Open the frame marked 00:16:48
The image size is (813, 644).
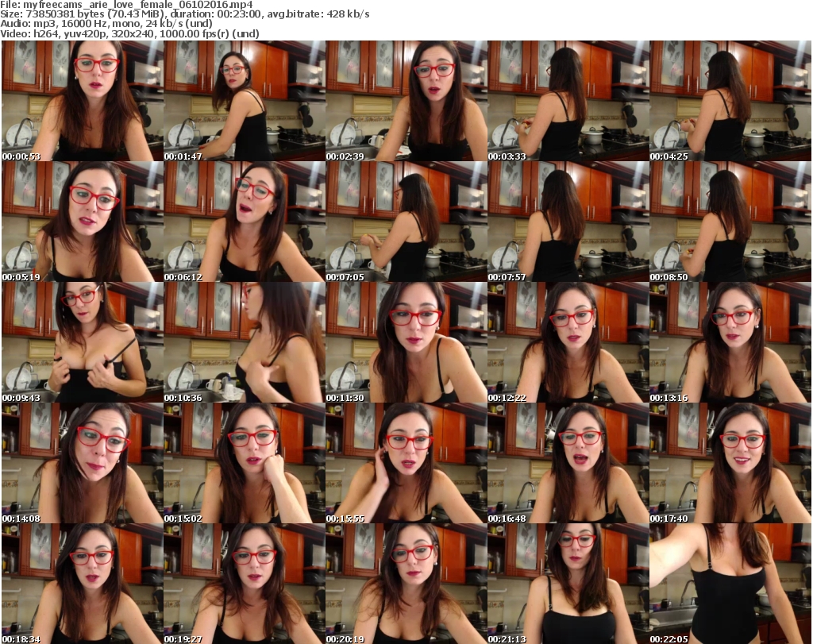pos(568,463)
